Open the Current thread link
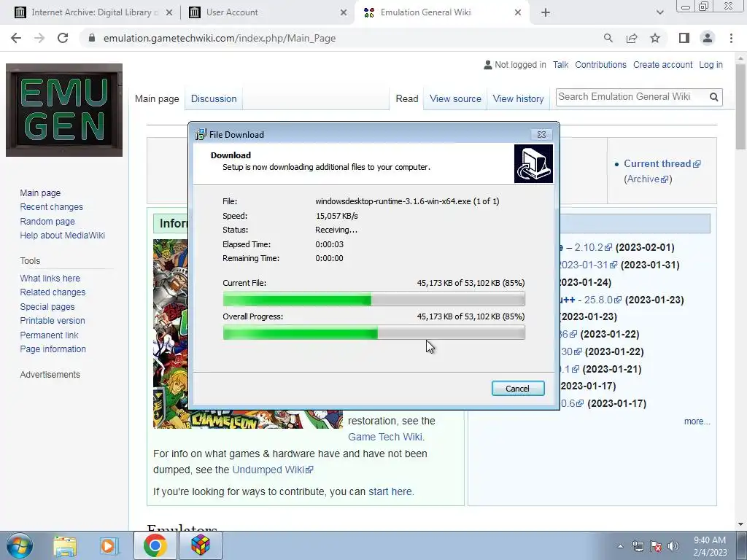Image resolution: width=747 pixels, height=560 pixels. 662,164
